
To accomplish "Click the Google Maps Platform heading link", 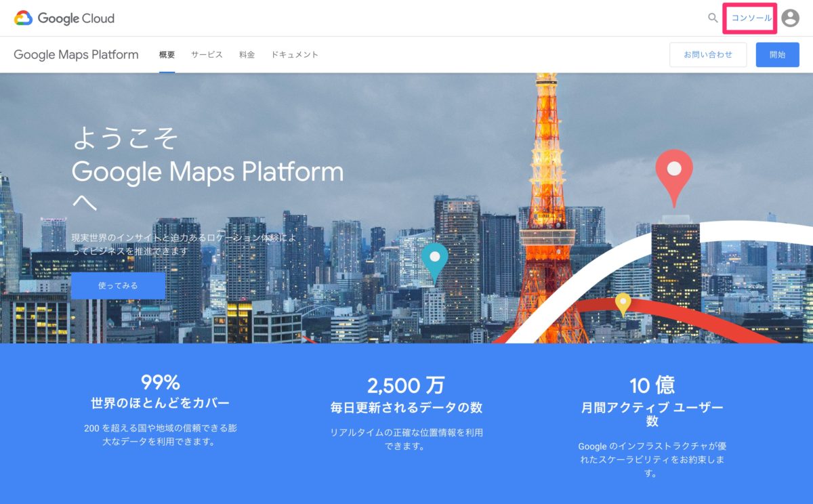I will point(76,55).
